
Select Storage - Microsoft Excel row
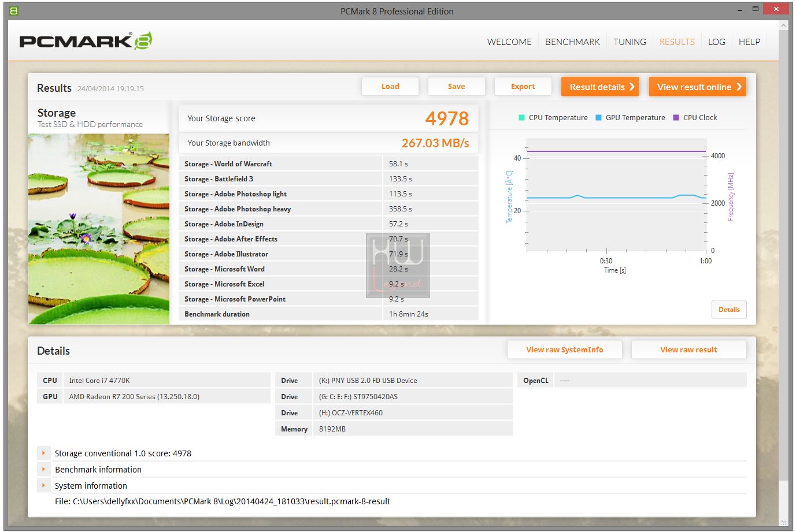tap(328, 284)
